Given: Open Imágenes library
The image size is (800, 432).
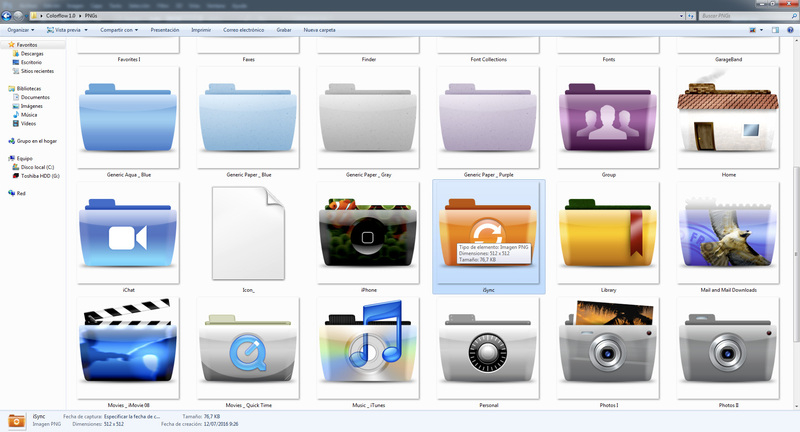Looking at the screenshot, I should [31, 106].
